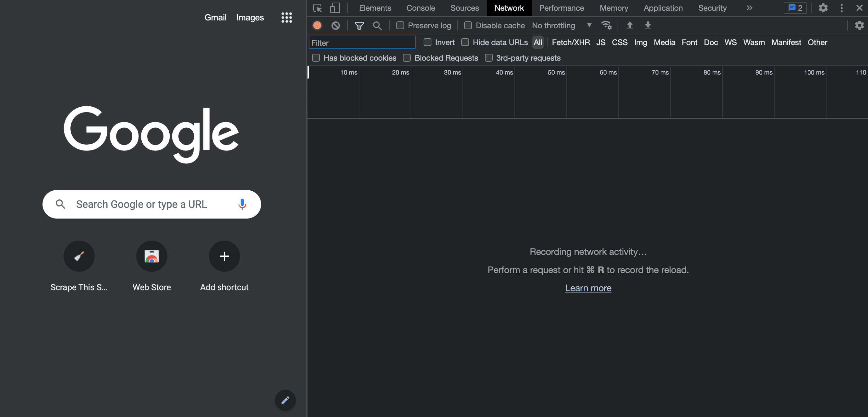This screenshot has width=868, height=417.
Task: Switch to the Security tab
Action: 712,8
